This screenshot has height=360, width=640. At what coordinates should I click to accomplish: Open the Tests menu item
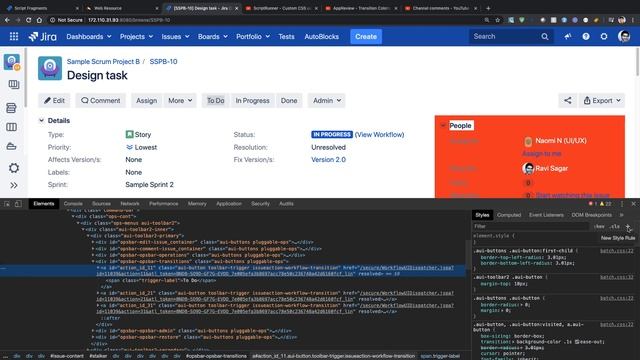[286, 37]
